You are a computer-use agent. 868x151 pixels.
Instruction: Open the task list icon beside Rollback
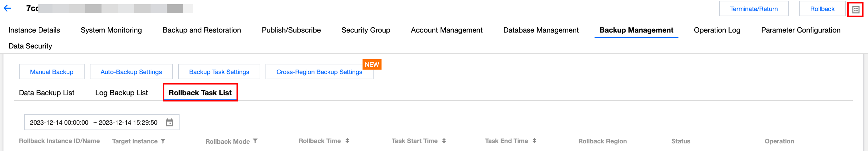point(856,9)
